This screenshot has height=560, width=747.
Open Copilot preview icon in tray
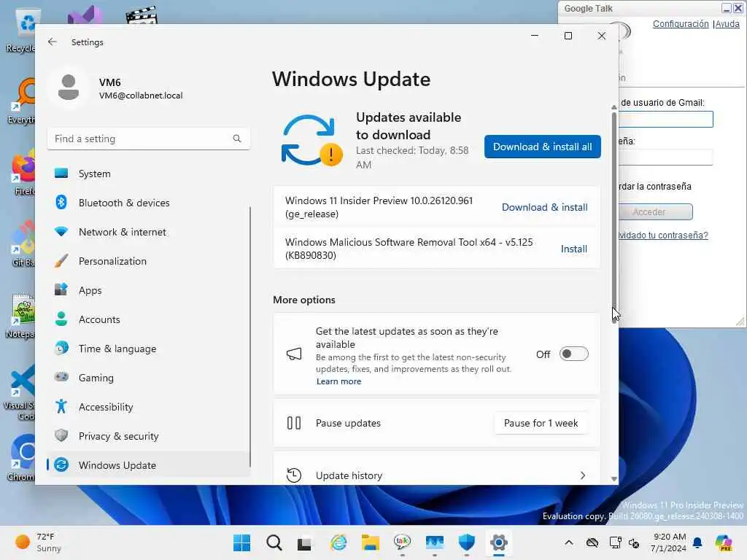(723, 542)
